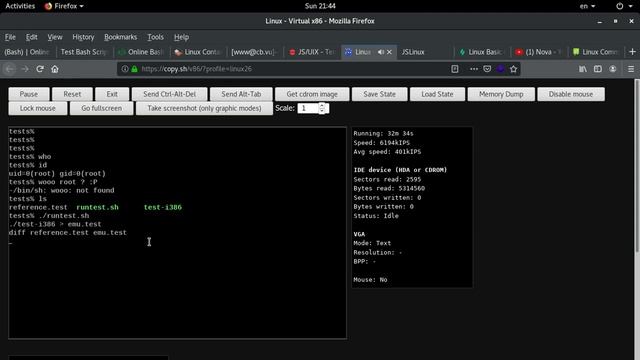Click the Disable mouse button
Image resolution: width=640 pixels, height=360 pixels.
point(571,94)
